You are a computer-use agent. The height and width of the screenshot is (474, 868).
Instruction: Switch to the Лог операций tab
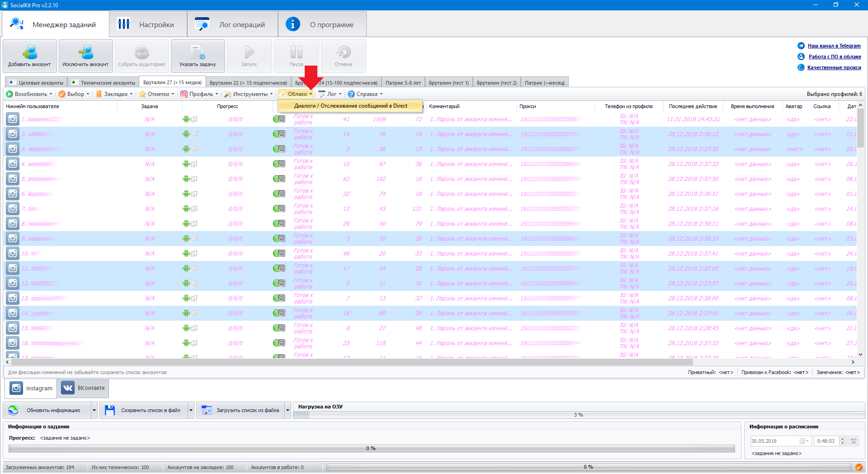232,24
